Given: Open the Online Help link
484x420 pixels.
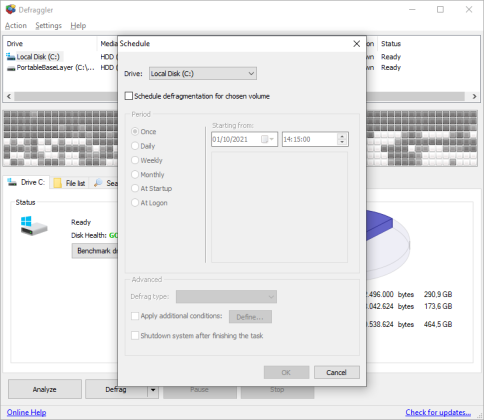Looking at the screenshot, I should pos(26,412).
